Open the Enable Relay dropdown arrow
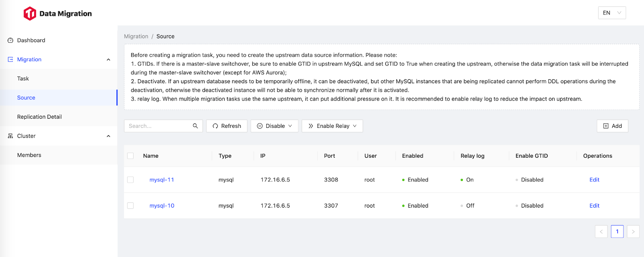The height and width of the screenshot is (257, 644). [x=355, y=126]
